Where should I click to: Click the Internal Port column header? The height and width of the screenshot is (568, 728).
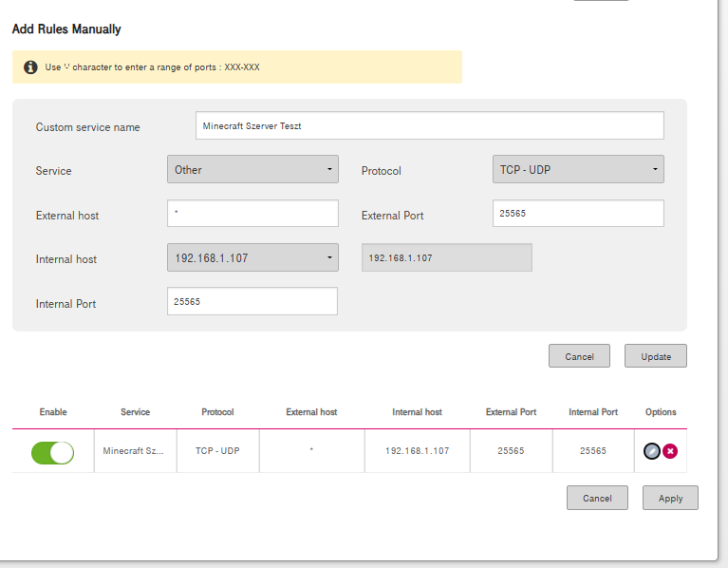593,412
